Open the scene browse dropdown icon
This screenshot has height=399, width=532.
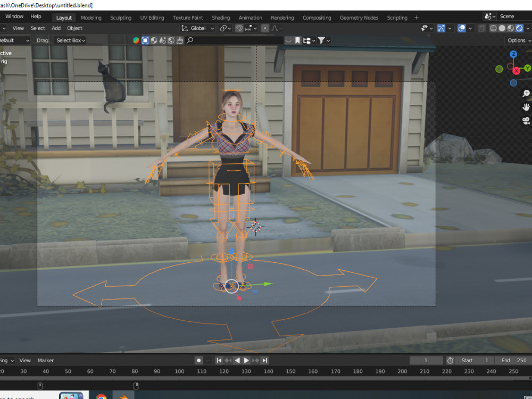click(x=491, y=16)
